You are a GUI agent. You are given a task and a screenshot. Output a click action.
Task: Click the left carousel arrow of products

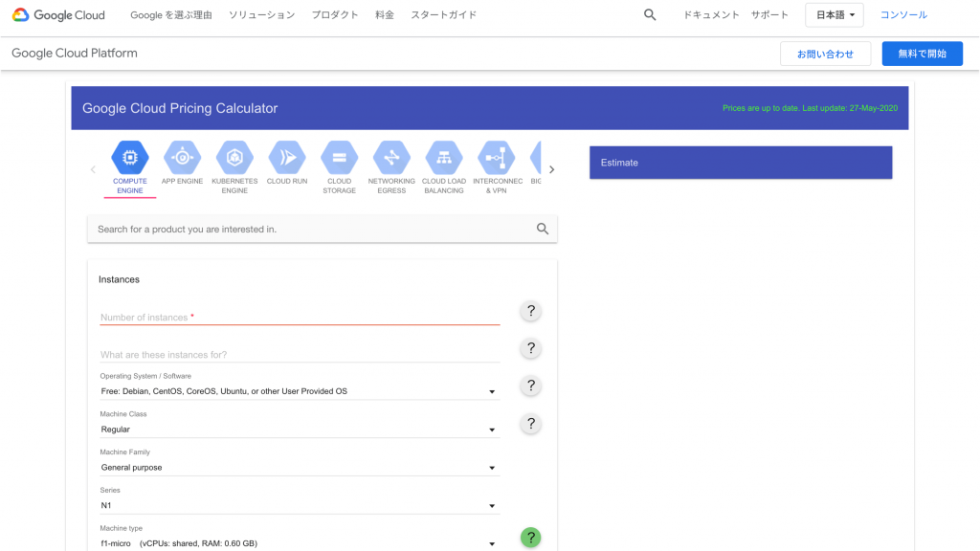(93, 169)
